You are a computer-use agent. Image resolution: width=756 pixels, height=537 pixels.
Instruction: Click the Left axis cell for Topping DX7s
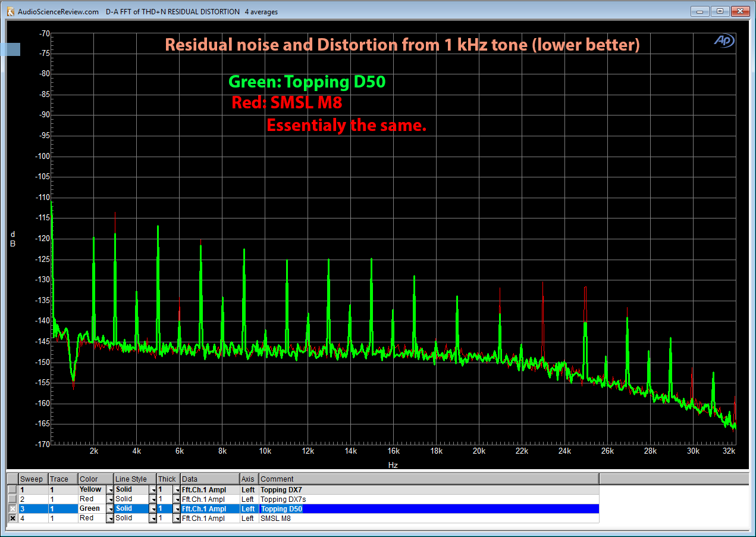pos(249,499)
